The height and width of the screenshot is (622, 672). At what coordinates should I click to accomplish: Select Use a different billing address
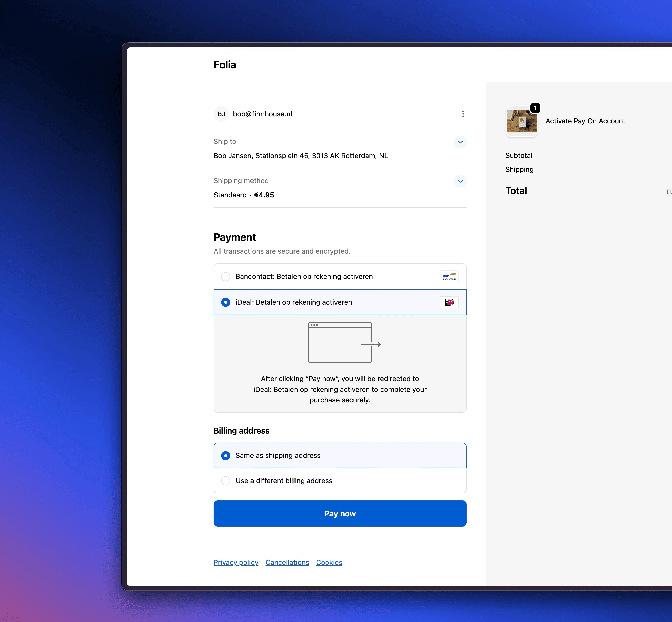[x=225, y=481]
